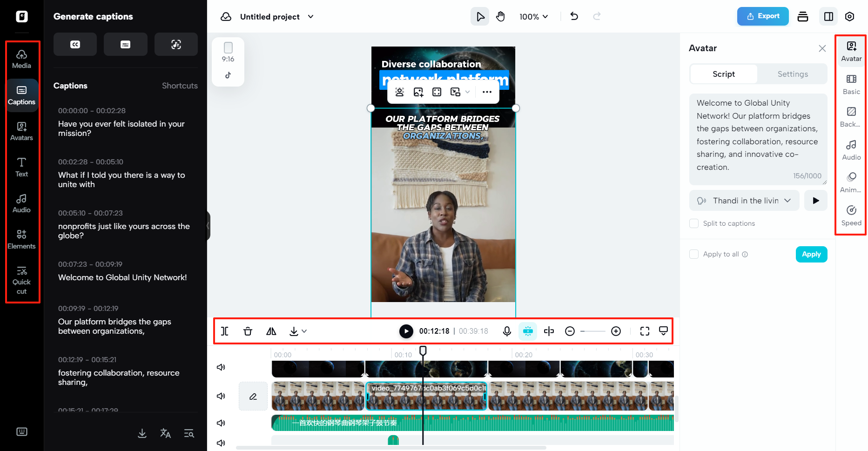The image size is (868, 451).
Task: Choose the select pointer tool
Action: click(480, 17)
